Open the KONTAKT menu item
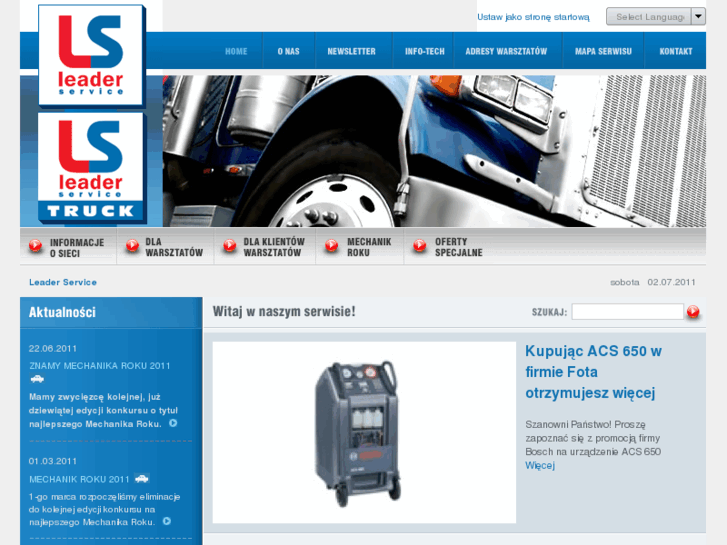 (x=676, y=51)
